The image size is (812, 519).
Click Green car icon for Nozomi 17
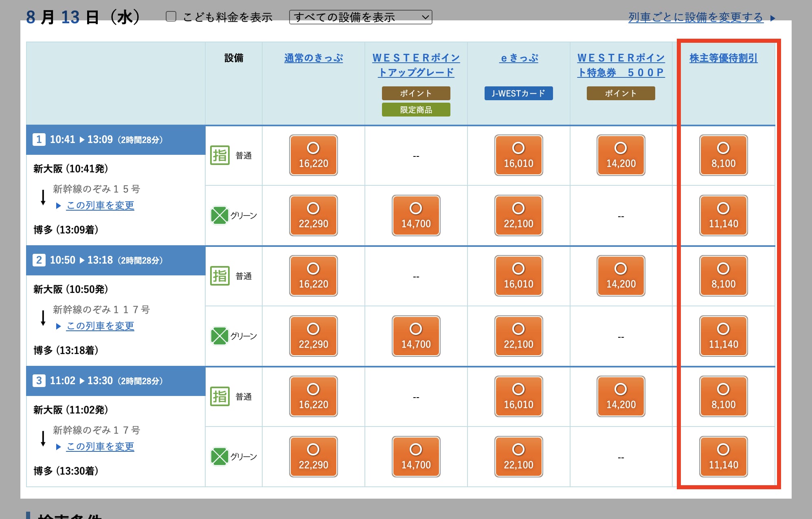coord(219,457)
